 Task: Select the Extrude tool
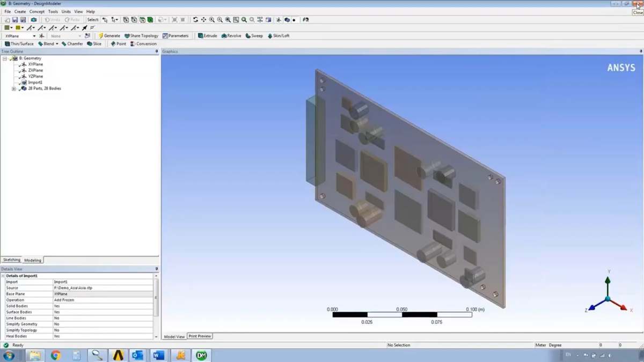(207, 36)
